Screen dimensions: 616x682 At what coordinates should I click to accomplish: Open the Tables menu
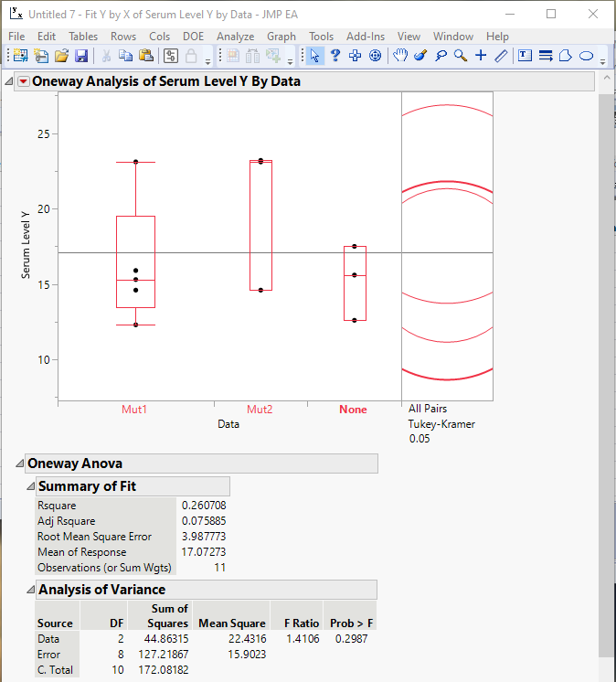(83, 37)
